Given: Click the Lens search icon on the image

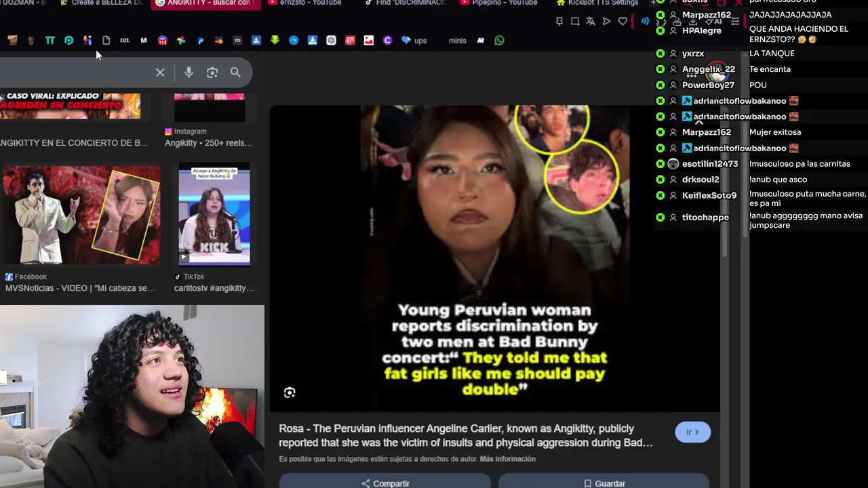Looking at the screenshot, I should [x=290, y=392].
